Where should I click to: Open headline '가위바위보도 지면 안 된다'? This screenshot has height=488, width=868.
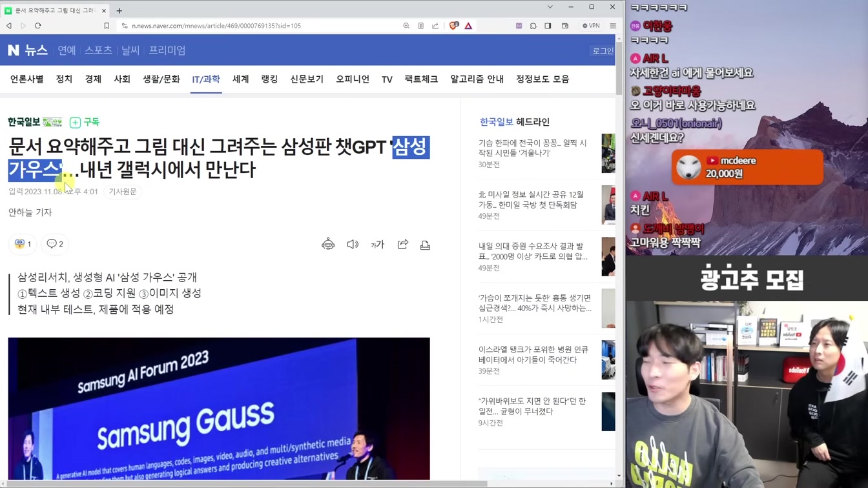click(532, 406)
